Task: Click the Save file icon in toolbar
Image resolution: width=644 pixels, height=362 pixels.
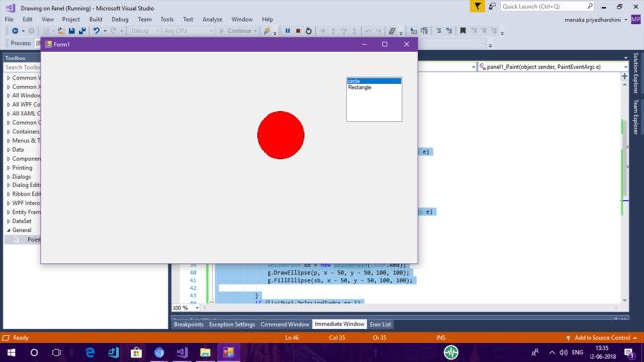Action: 72,31
